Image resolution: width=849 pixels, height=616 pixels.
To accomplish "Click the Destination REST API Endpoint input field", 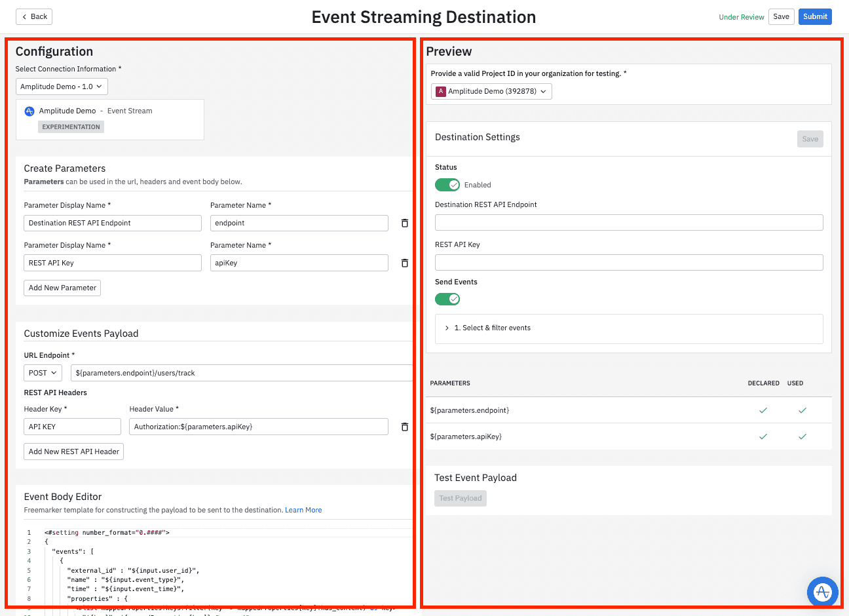I will (628, 223).
